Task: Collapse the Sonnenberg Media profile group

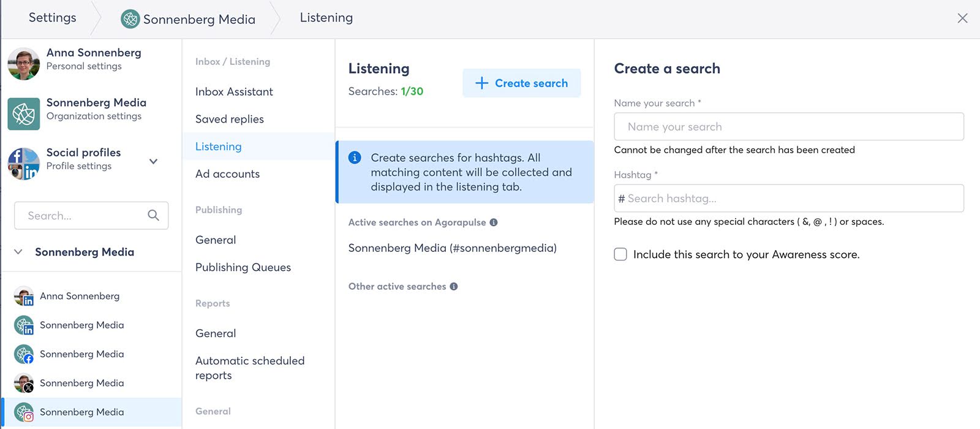Action: coord(18,252)
